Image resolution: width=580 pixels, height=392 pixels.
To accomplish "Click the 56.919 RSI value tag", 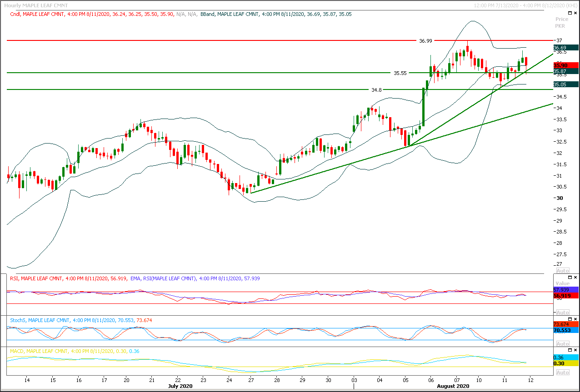I will tap(565, 296).
